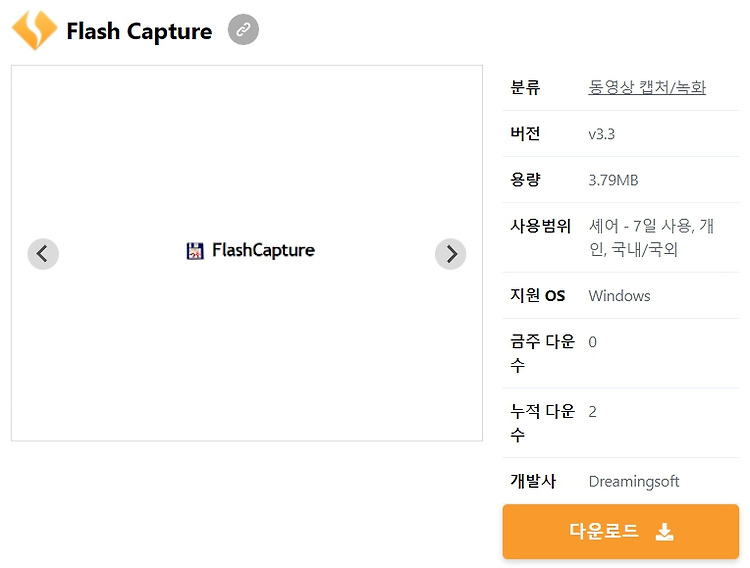Open the 동영상 캡처/녹화 category link

pyautogui.click(x=647, y=87)
